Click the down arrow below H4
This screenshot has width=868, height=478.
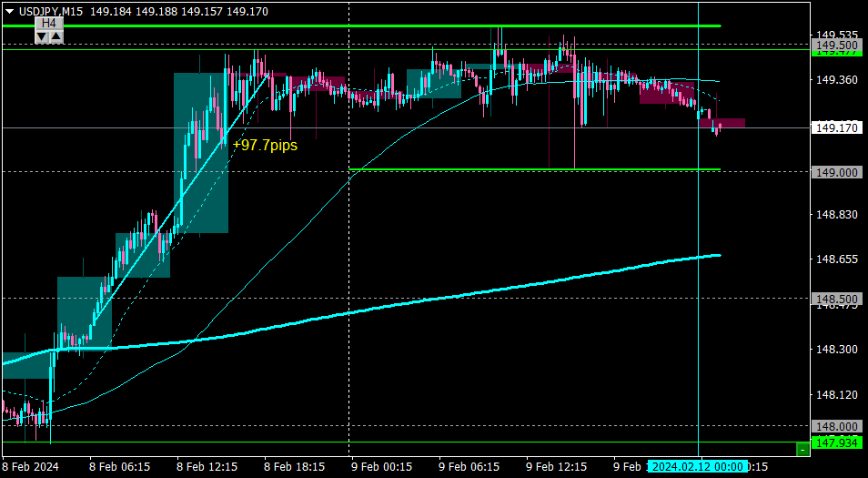coord(42,37)
